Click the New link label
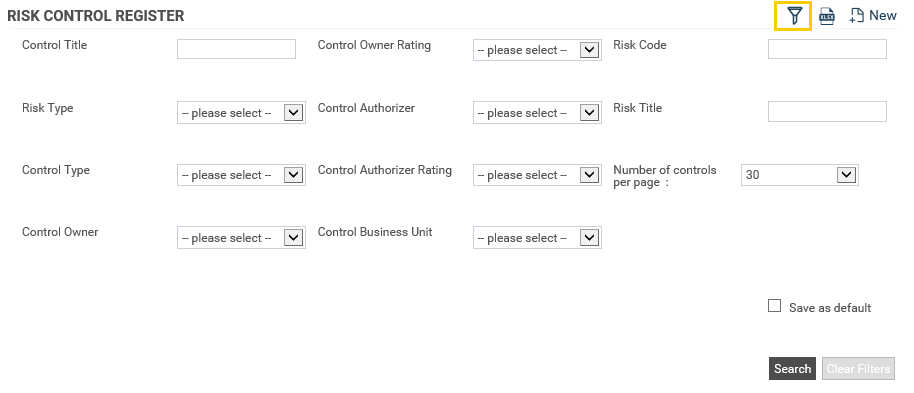This screenshot has height=393, width=914. [883, 16]
